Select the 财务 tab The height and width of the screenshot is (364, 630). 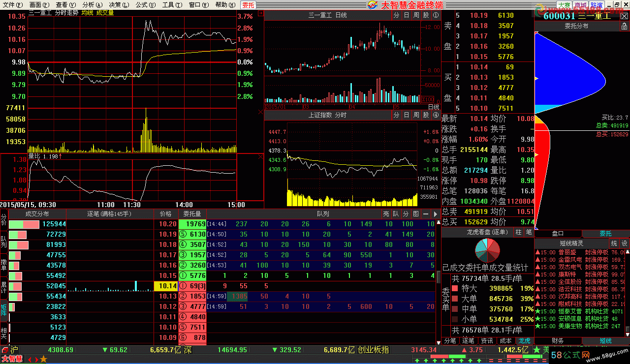[558, 340]
